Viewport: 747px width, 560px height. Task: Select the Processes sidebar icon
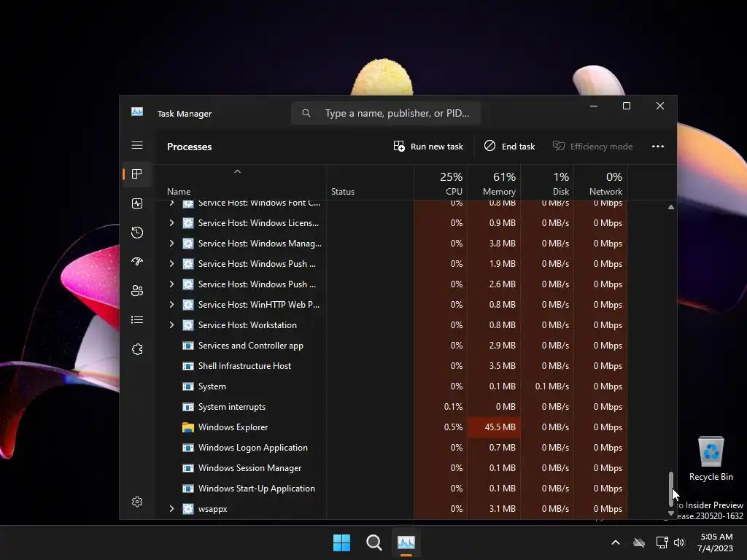click(x=137, y=174)
